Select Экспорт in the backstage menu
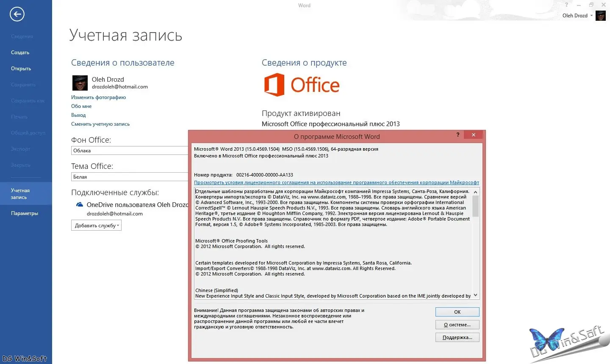The width and height of the screenshot is (610, 364). point(21,149)
